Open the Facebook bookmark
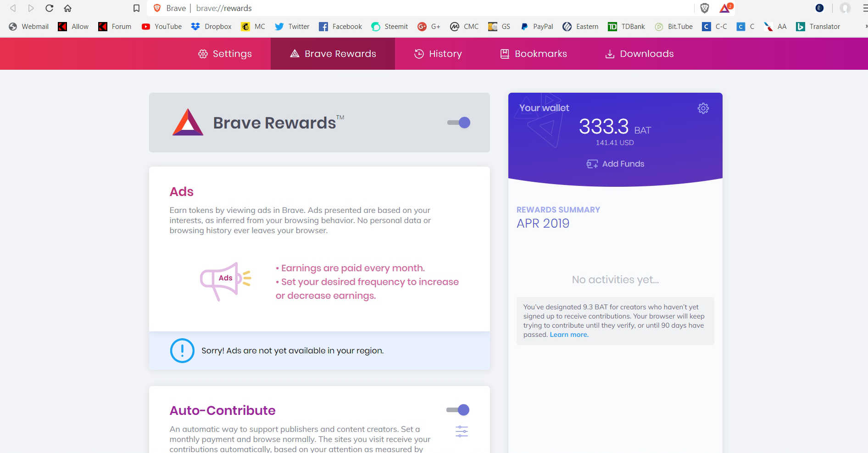Viewport: 868px width, 453px height. tap(340, 27)
